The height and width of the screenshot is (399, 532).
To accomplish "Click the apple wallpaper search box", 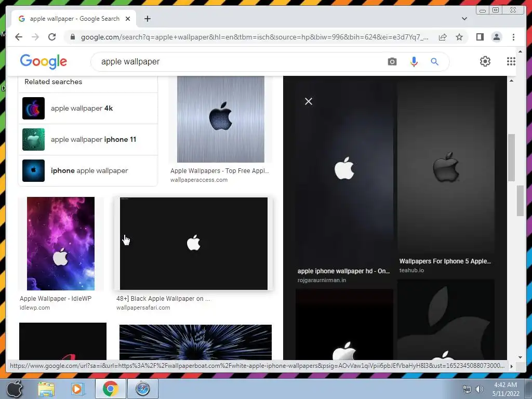I will click(x=237, y=62).
